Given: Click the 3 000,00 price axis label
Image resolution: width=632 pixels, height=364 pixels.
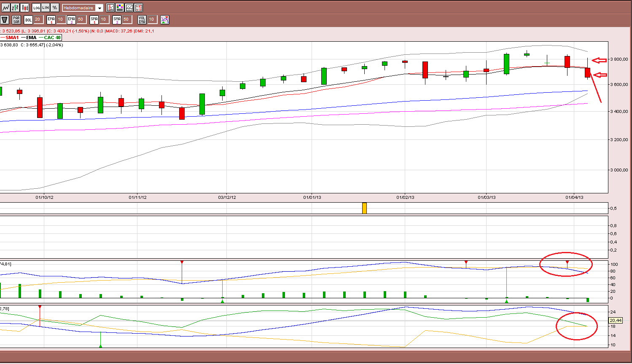Looking at the screenshot, I should pyautogui.click(x=619, y=170).
